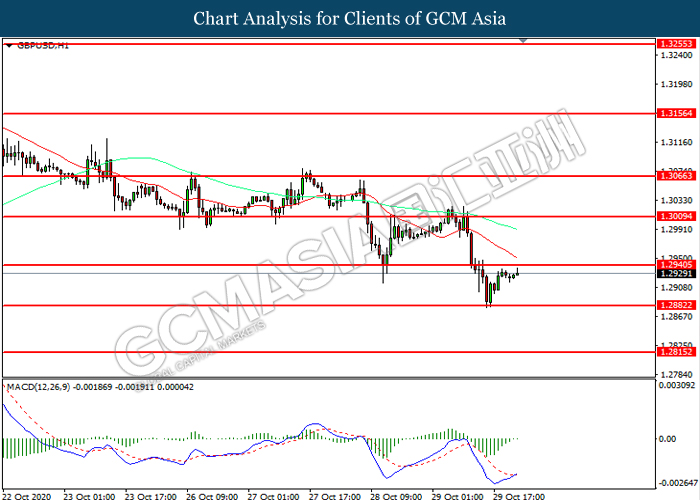Select the 1.32553 resistance level label
Viewport: 700px width, 500px height.
pos(676,44)
